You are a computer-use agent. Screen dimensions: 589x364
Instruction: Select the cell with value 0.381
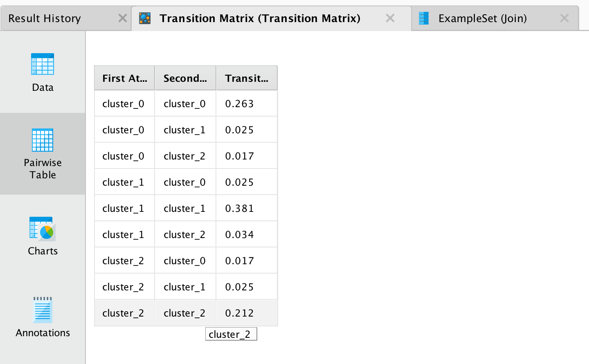click(247, 208)
